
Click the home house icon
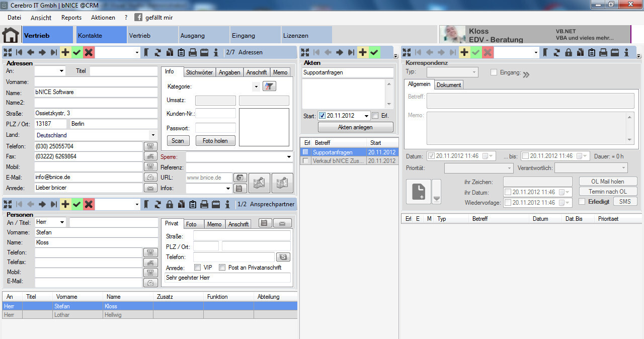coord(10,35)
